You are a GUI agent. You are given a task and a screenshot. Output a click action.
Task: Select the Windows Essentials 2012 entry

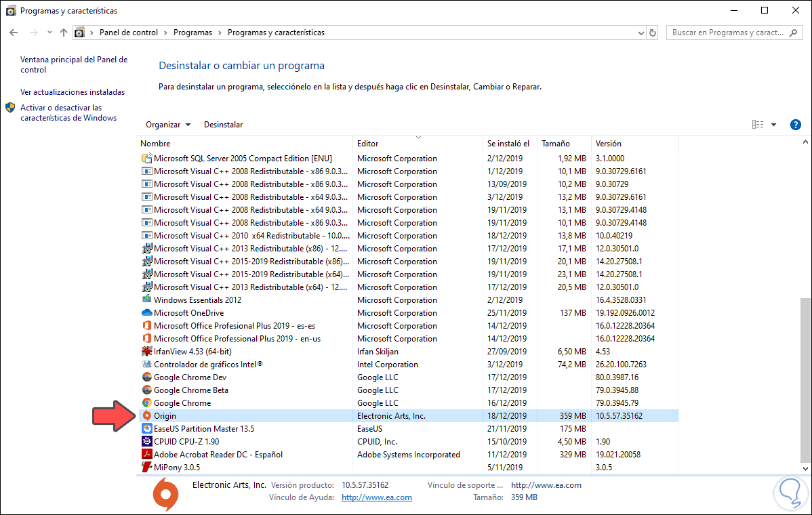tap(197, 300)
